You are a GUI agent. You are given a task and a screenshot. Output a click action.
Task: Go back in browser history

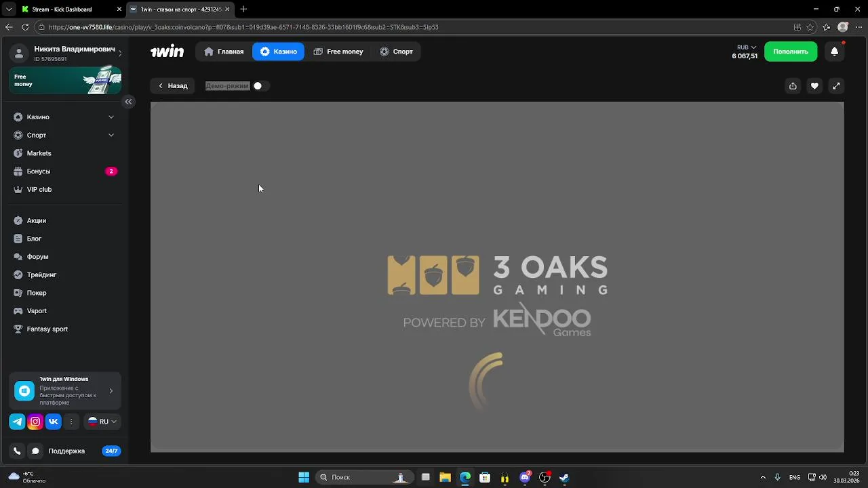coord(9,27)
